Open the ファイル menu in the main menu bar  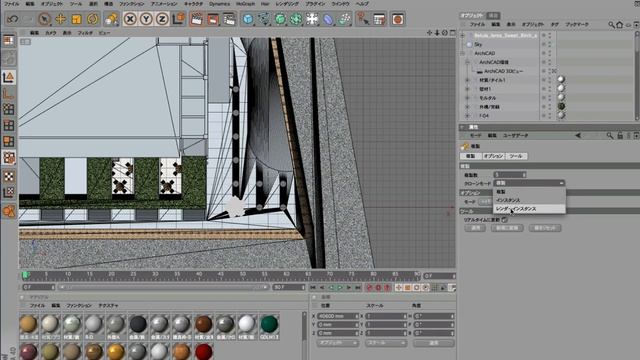tap(11, 4)
